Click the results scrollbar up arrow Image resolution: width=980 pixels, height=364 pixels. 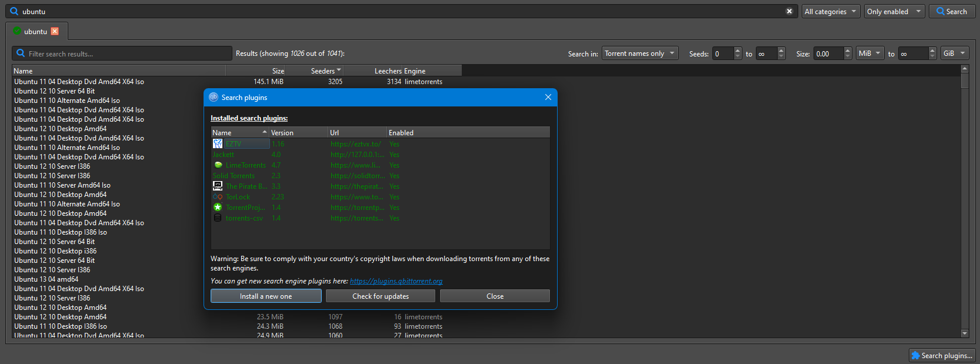(x=965, y=69)
